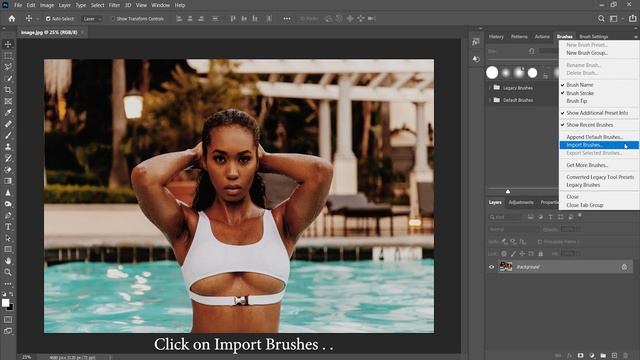
Task: Select the Gradient tool
Action: pyautogui.click(x=8, y=181)
